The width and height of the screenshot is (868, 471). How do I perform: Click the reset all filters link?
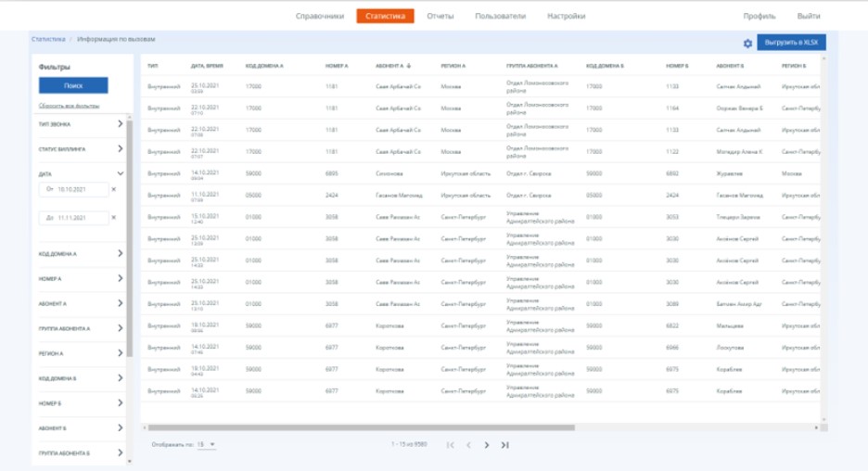pos(69,105)
